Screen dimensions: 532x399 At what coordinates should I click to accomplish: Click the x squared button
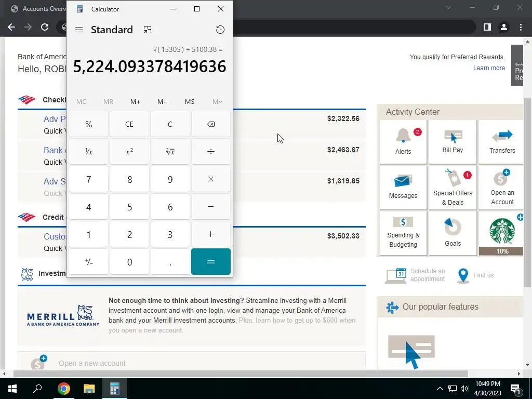[129, 152]
